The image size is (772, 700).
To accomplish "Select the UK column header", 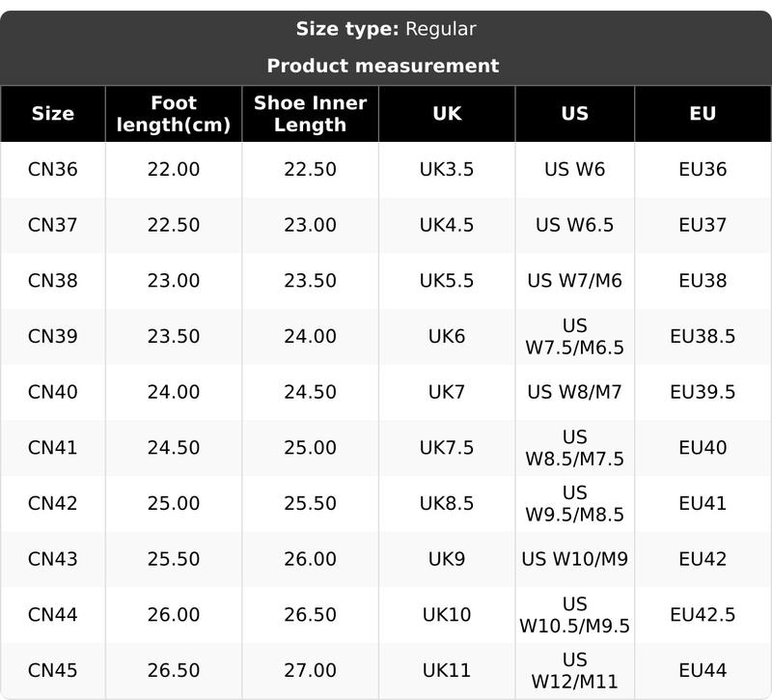I will 447,114.
